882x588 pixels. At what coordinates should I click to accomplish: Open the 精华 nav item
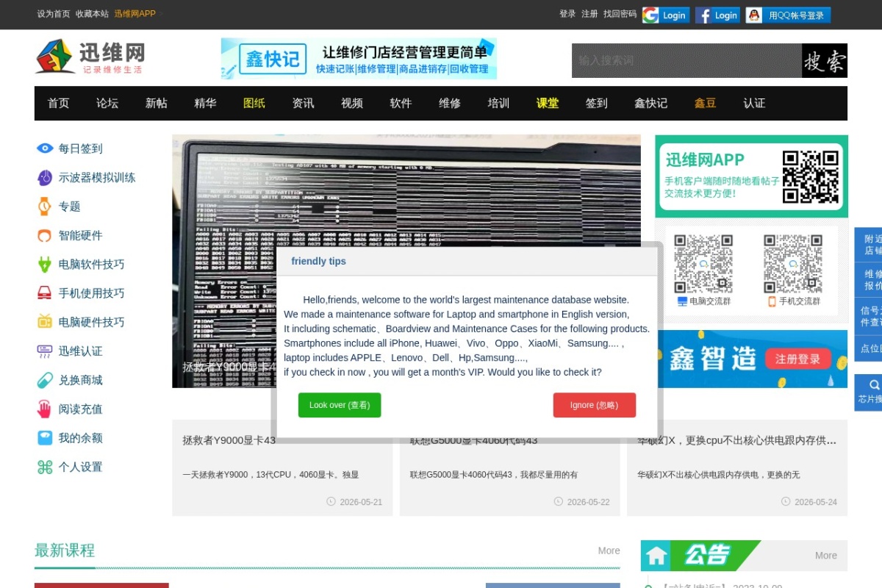point(205,104)
